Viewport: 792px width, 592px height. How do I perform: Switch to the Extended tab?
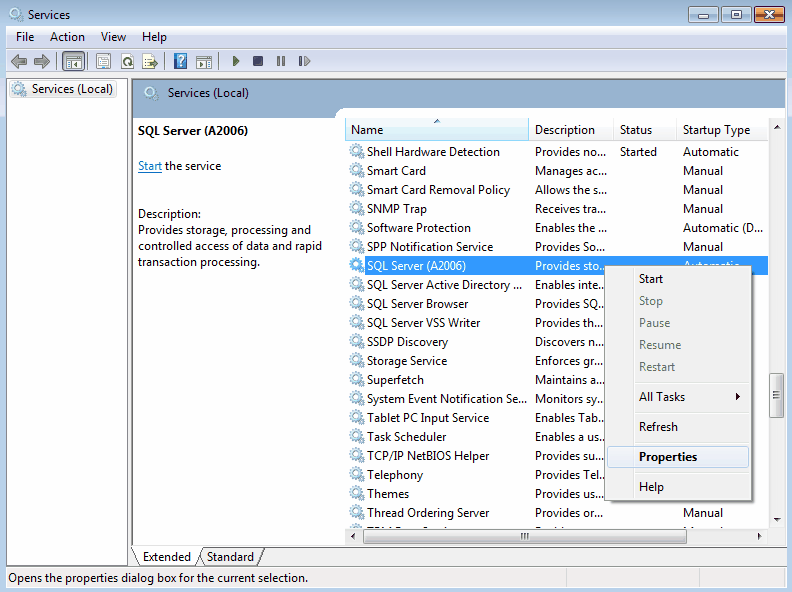[167, 557]
